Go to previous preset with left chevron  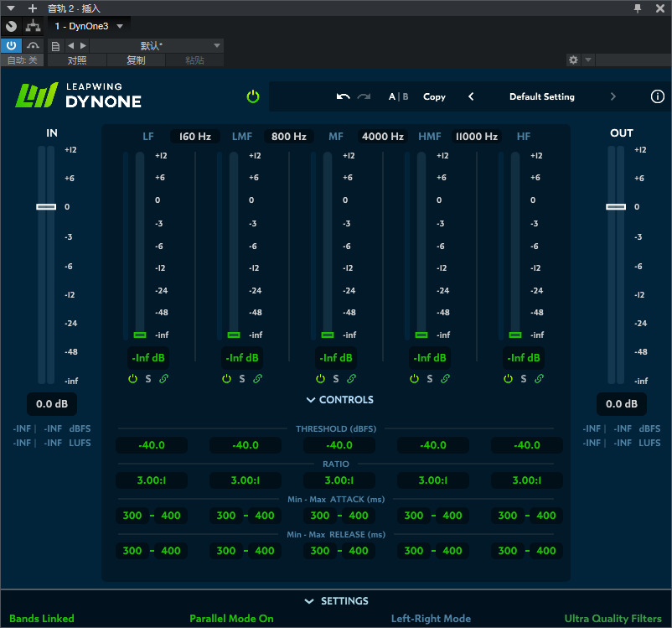click(x=471, y=96)
